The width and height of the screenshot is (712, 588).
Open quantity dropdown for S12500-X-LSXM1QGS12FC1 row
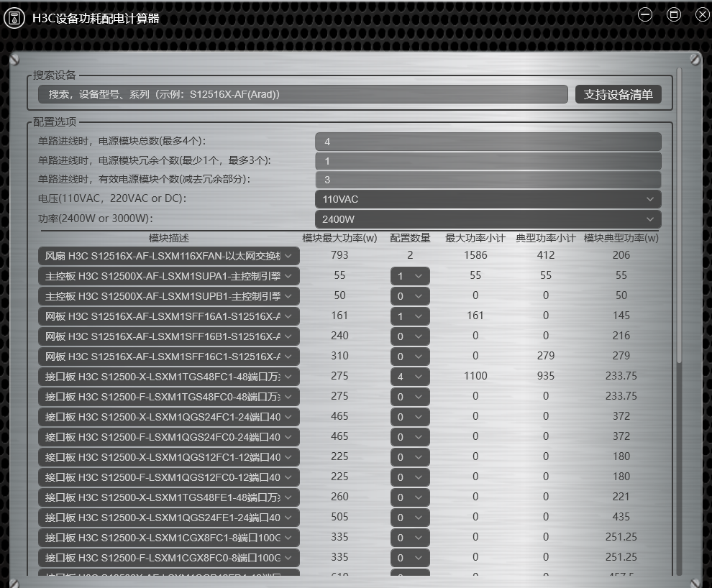pos(410,457)
